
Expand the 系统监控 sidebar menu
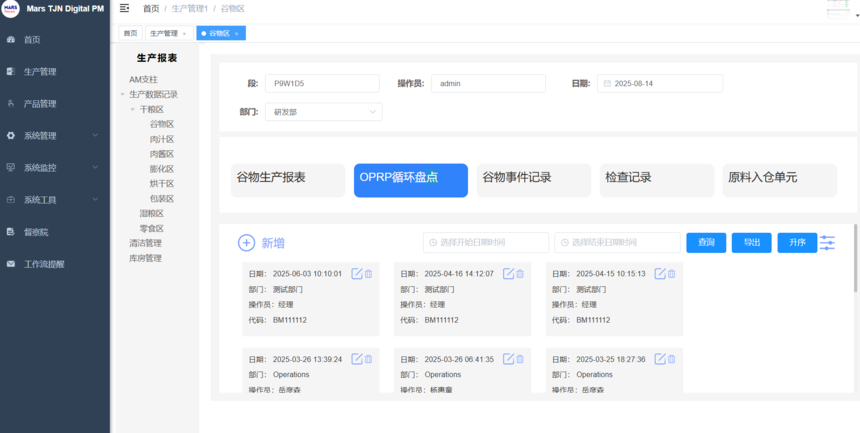[55, 167]
